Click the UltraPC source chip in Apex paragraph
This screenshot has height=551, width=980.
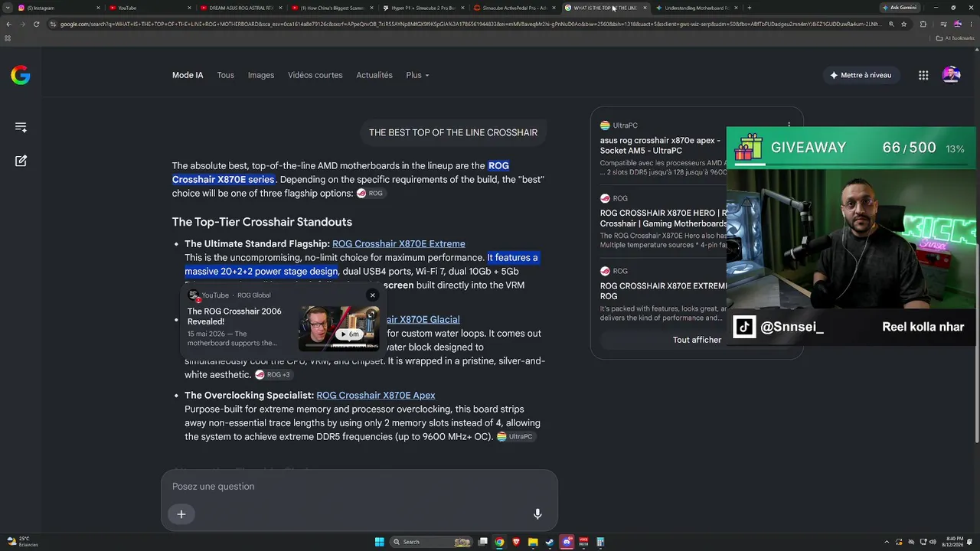point(515,437)
